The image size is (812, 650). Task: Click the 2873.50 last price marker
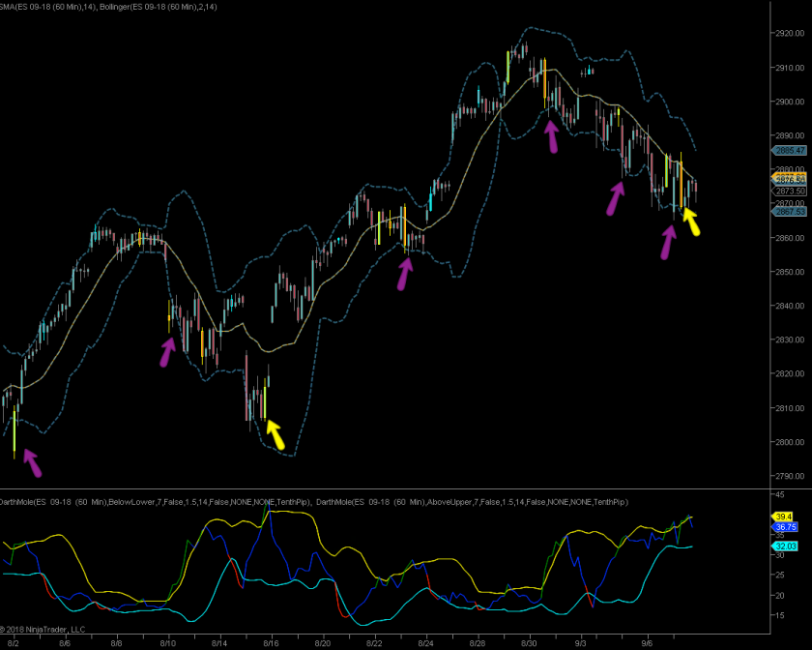[x=791, y=191]
